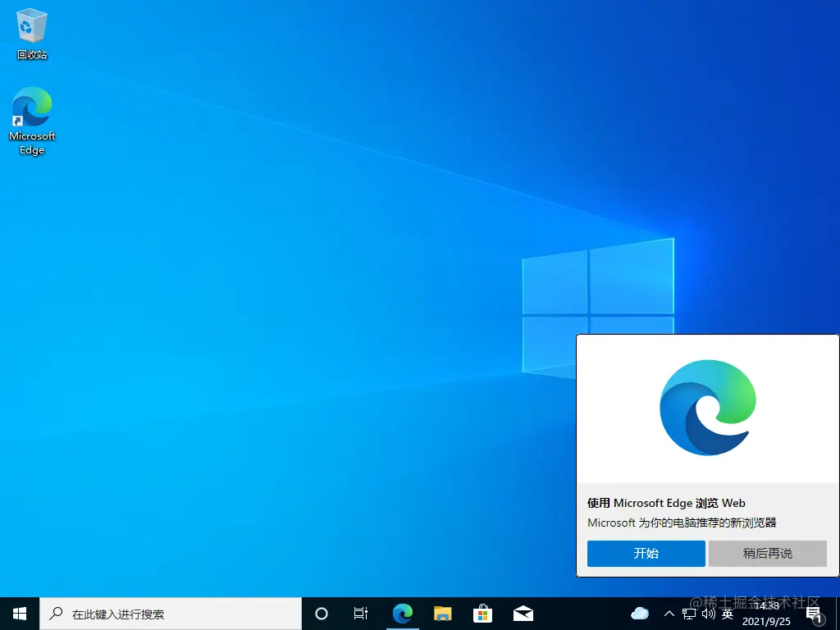Open the Start menu
This screenshot has height=630, width=840.
click(x=18, y=613)
